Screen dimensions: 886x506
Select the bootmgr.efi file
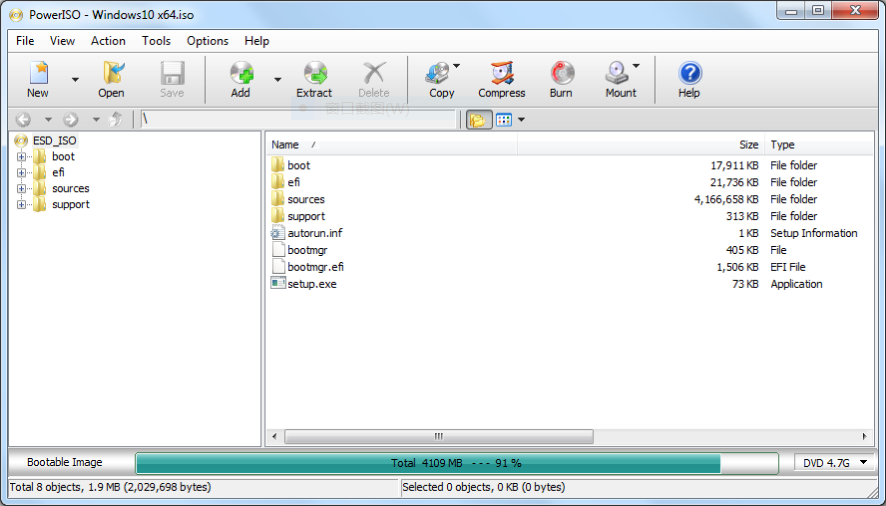coord(315,267)
